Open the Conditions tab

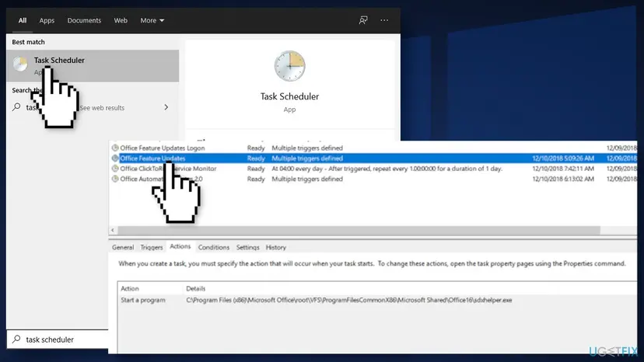click(214, 247)
